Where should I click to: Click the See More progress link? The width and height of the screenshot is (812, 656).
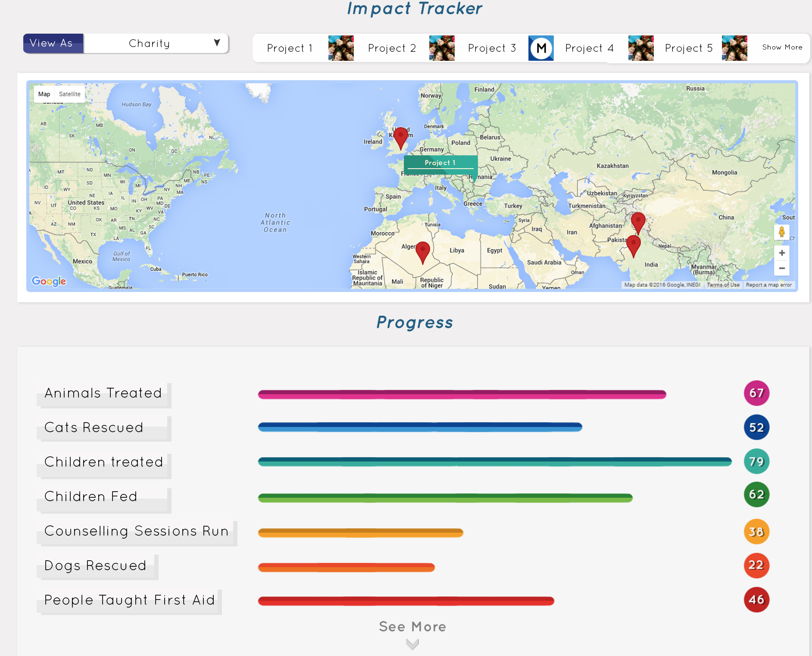pos(412,627)
